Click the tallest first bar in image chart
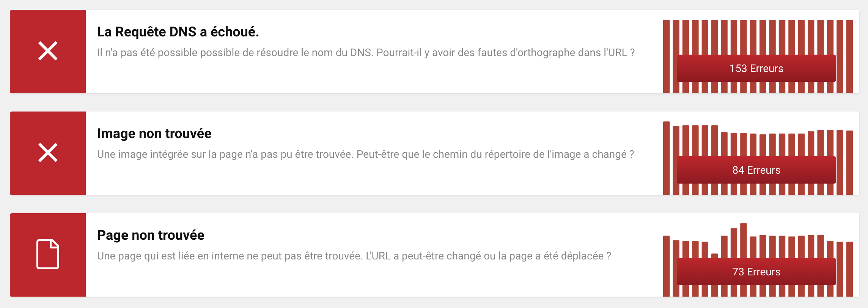 pos(666,158)
